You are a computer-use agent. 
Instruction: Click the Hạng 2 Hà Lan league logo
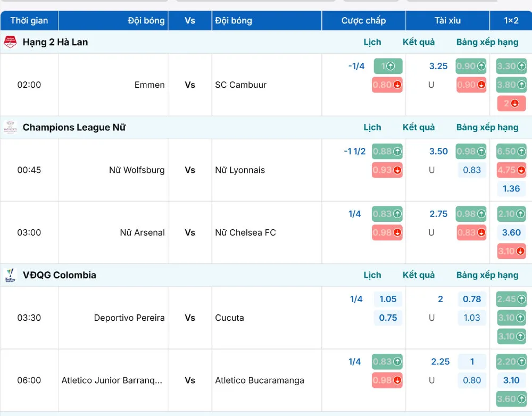(x=10, y=42)
